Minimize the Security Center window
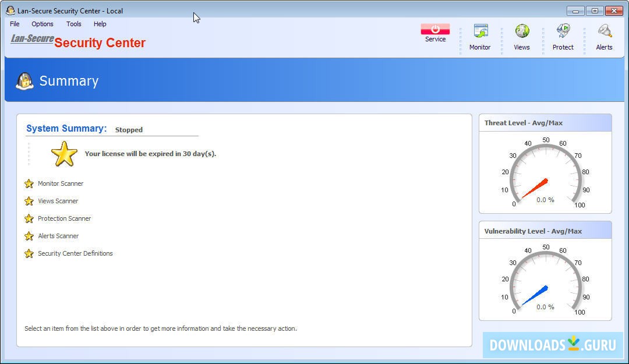Viewport: 629px width, 364px height. pyautogui.click(x=575, y=11)
